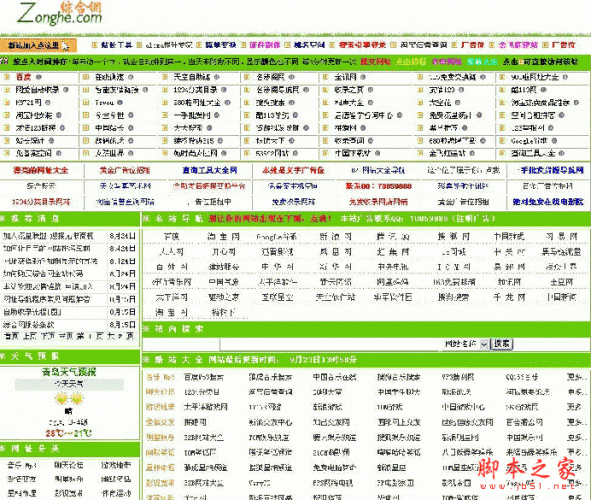Open news item dated 8月24日 at top of list
591x500 pixels.
[x=48, y=236]
